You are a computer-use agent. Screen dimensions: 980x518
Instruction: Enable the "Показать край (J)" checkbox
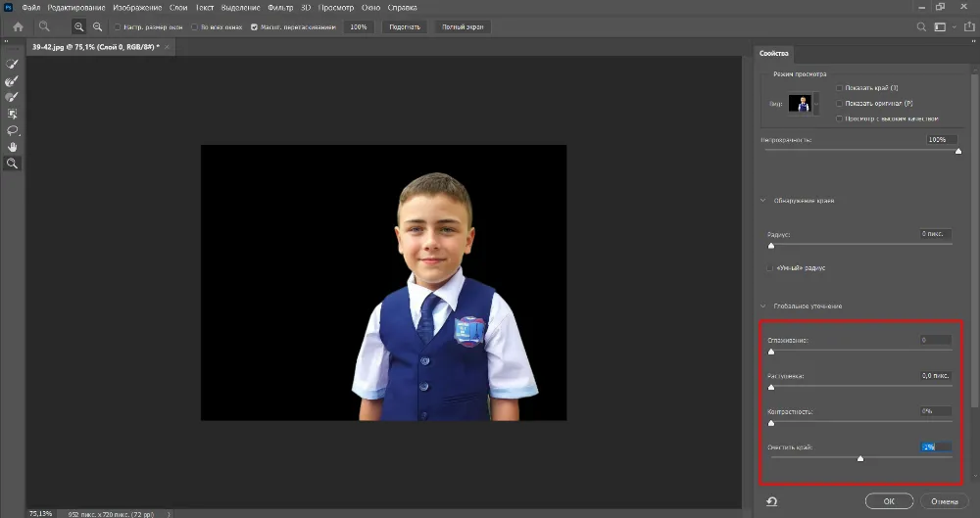coord(839,88)
